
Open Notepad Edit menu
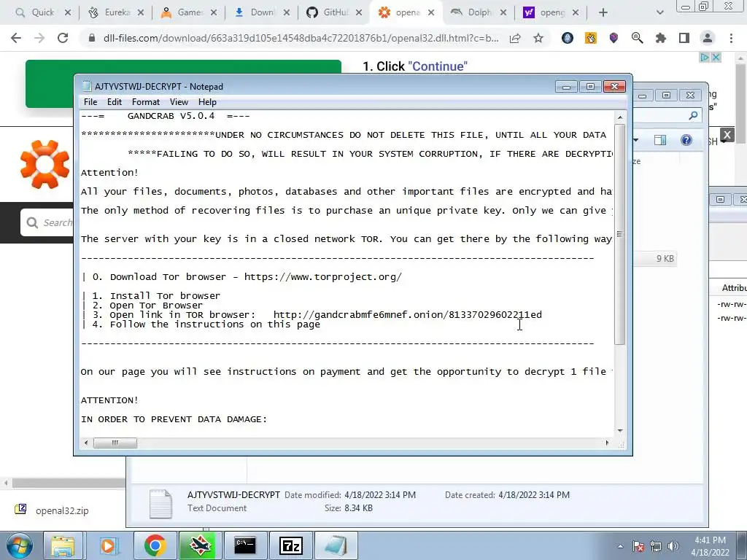(115, 102)
